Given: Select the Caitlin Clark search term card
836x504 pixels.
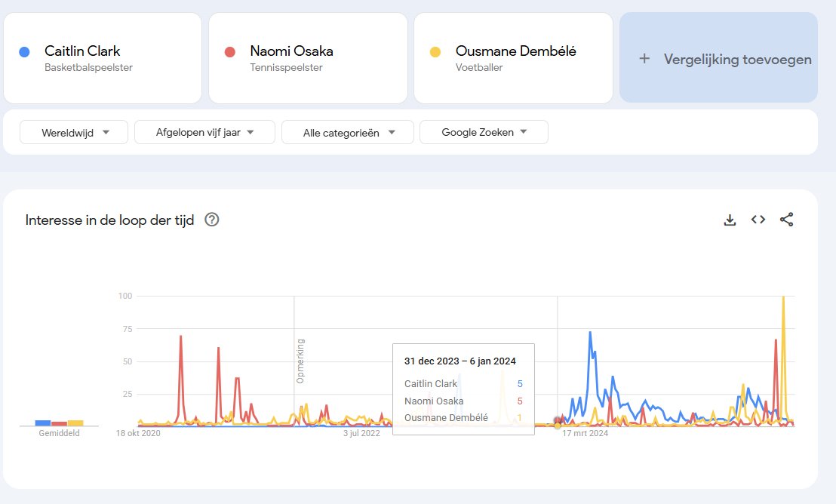Looking at the screenshot, I should coord(103,58).
